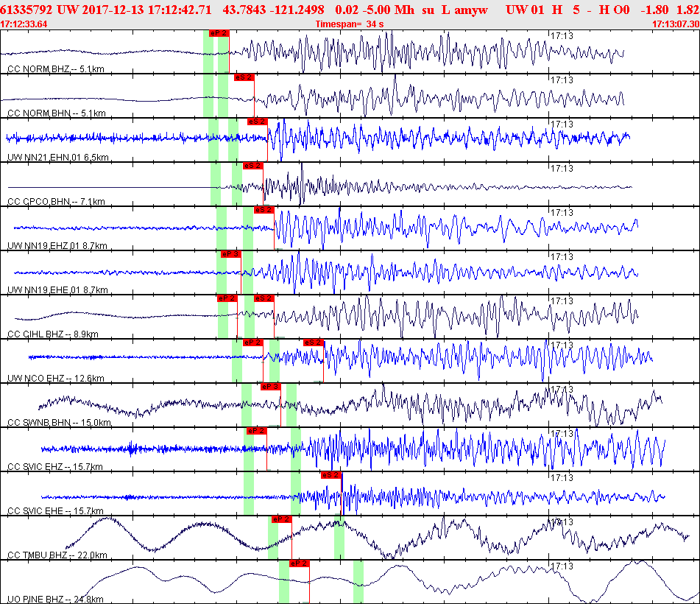Click the event ID 61335792 in the header

[x=26, y=10]
